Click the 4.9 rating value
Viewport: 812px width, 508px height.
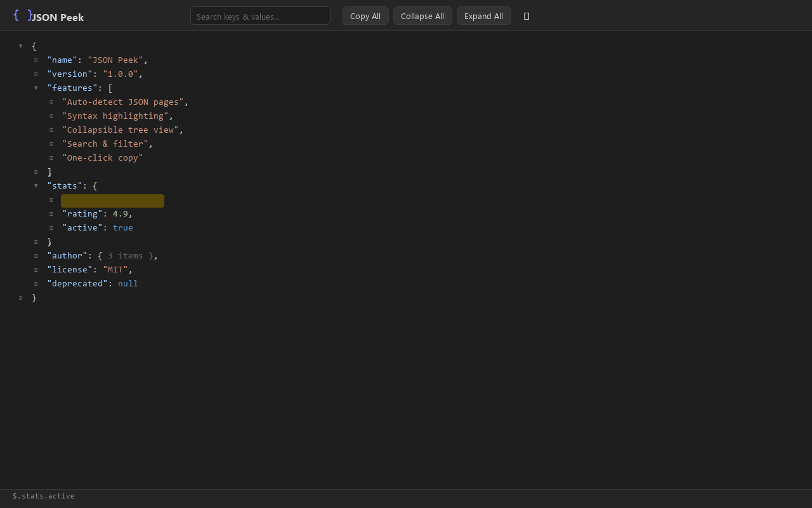[x=121, y=214]
